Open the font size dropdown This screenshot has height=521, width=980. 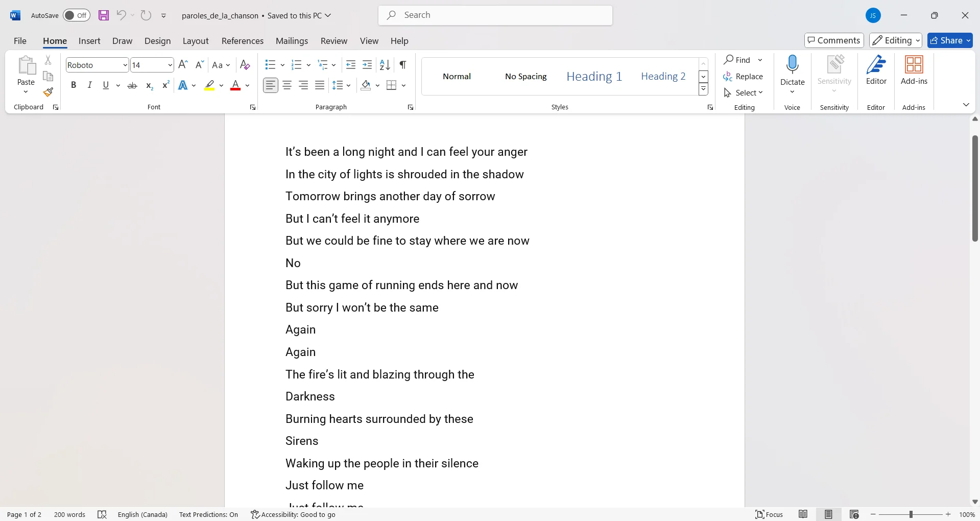click(170, 65)
